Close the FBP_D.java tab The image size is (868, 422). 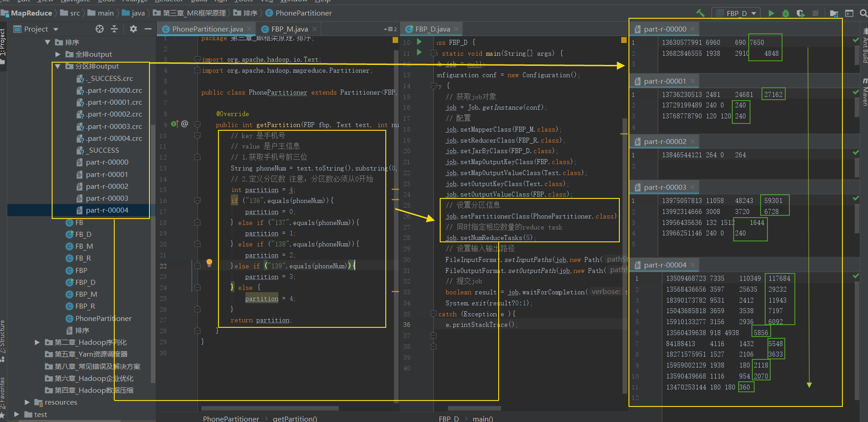[x=456, y=29]
